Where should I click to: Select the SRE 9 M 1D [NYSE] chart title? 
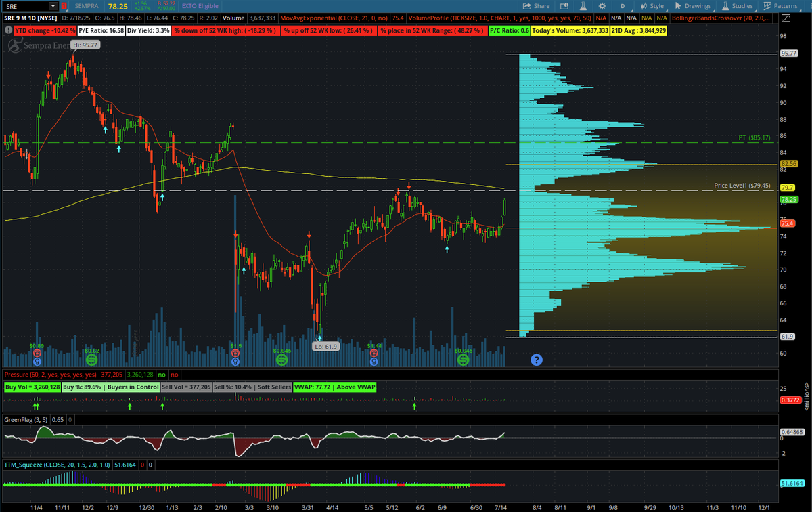point(30,19)
